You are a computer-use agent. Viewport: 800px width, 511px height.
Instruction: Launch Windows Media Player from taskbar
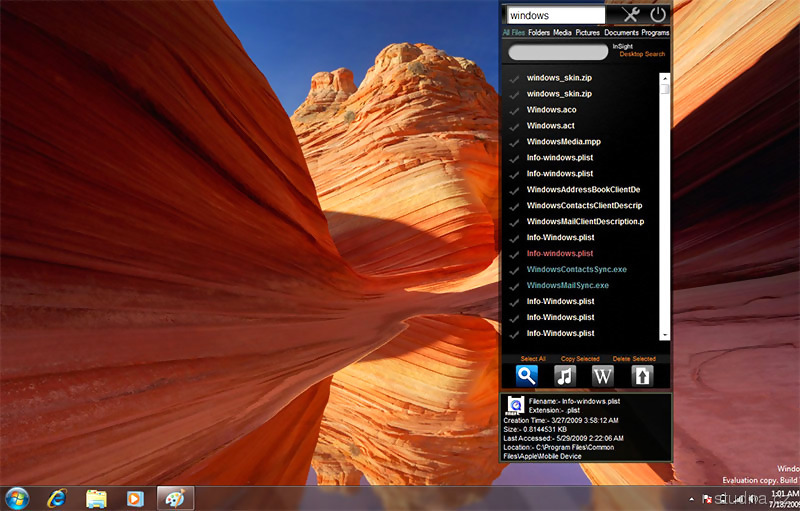(x=135, y=499)
